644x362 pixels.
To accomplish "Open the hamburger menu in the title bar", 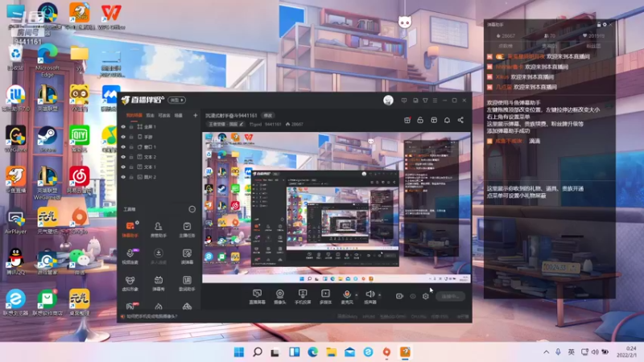I will pyautogui.click(x=435, y=100).
